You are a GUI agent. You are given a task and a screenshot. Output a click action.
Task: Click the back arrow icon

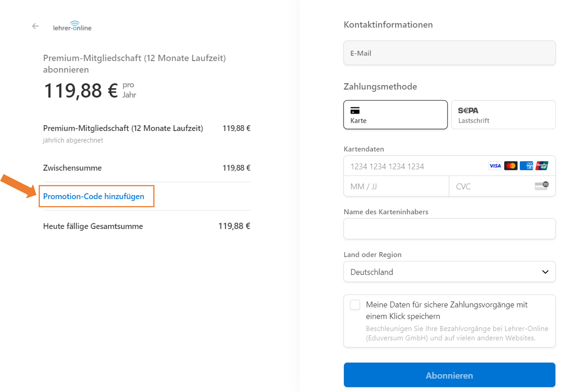(36, 26)
